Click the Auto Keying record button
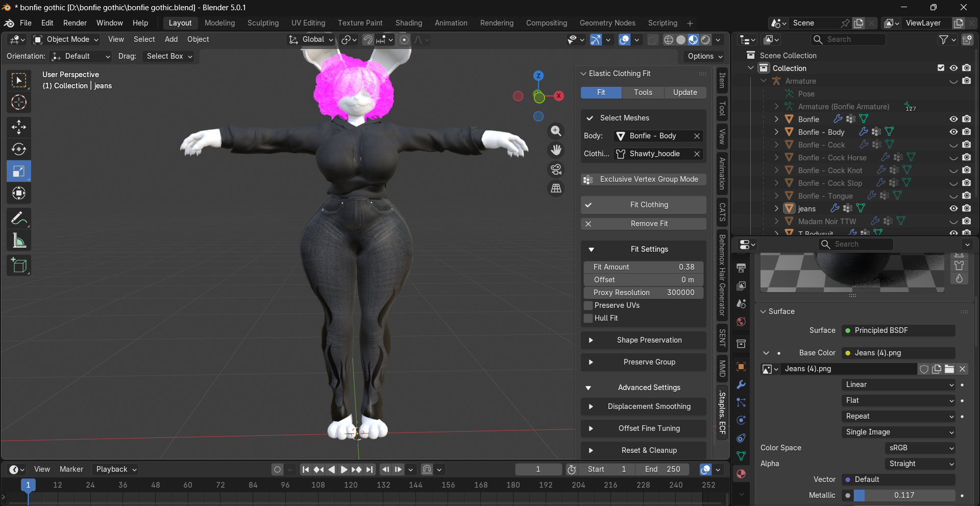This screenshot has height=506, width=980. click(277, 469)
